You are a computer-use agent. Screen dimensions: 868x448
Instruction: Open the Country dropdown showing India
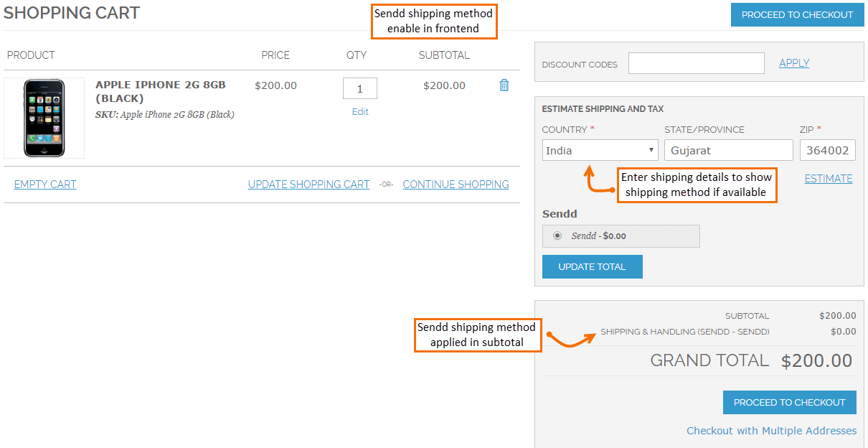tap(600, 150)
